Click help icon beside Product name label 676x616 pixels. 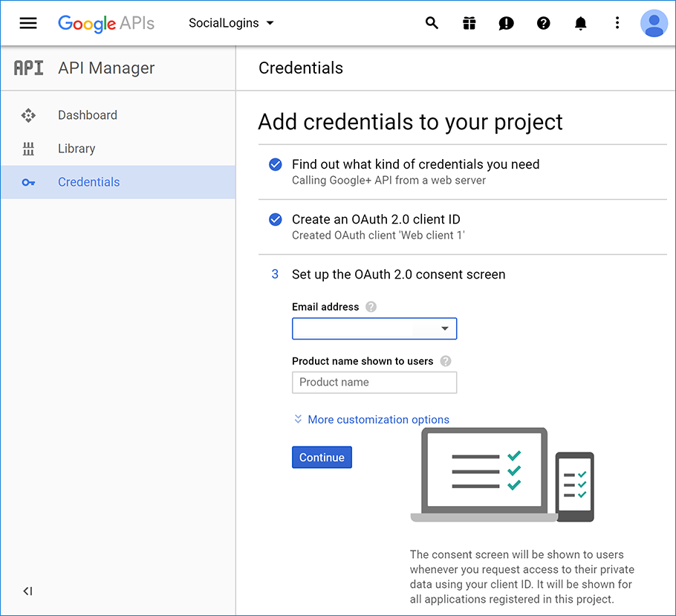click(445, 361)
